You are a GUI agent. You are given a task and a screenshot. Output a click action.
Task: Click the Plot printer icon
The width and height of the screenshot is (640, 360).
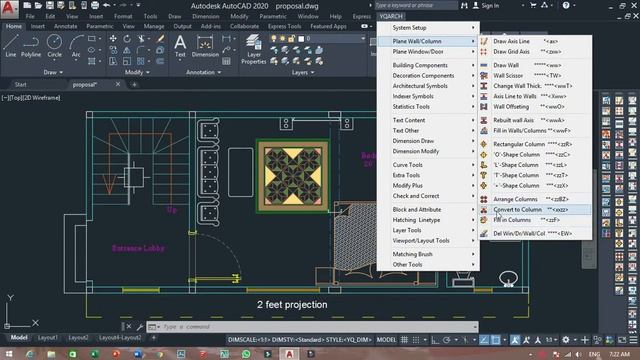(x=95, y=5)
